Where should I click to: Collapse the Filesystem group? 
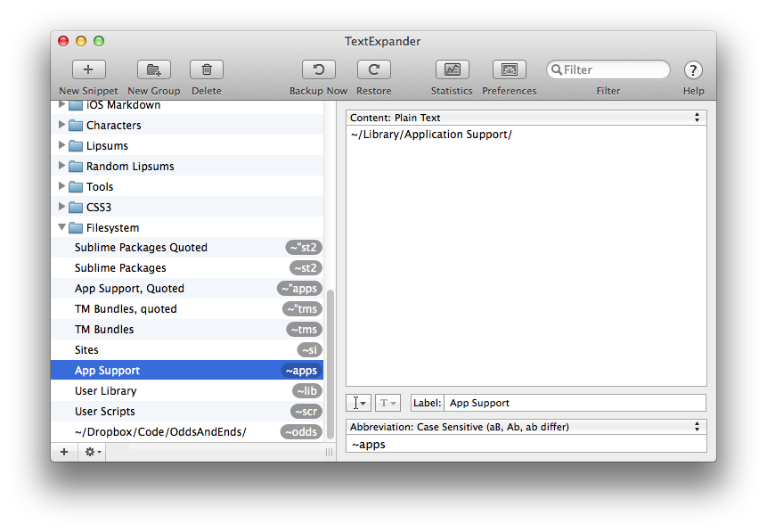[x=61, y=227]
